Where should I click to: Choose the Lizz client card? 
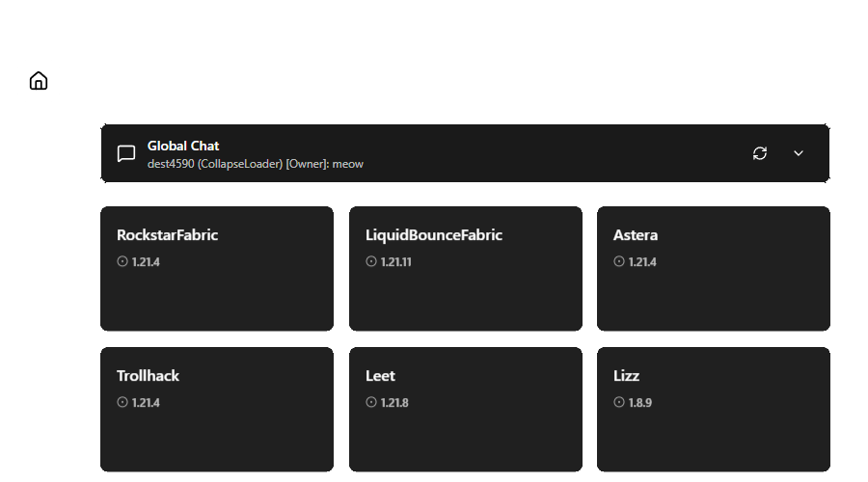click(x=713, y=410)
